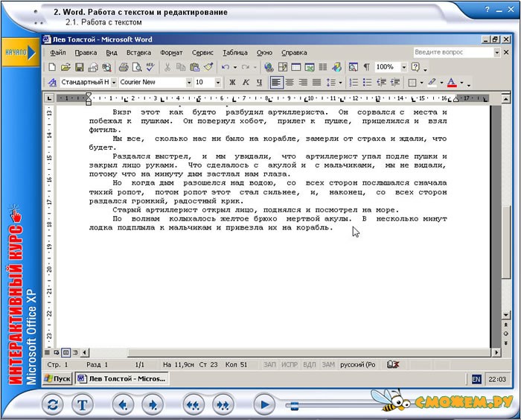Open the style dropdown Стандартный

point(114,83)
